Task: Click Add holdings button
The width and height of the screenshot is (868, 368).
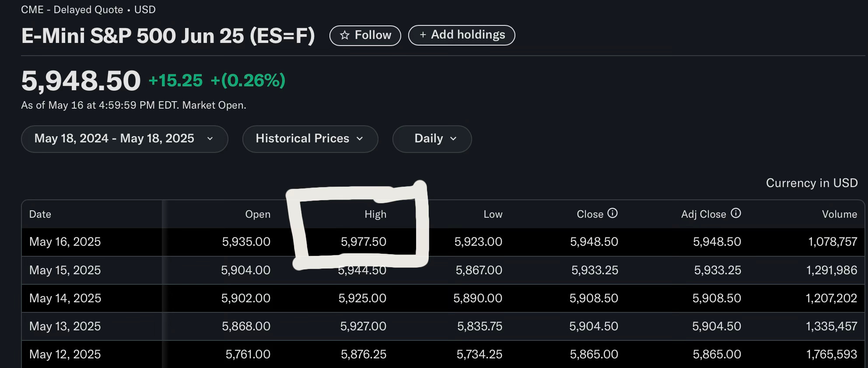Action: coord(462,35)
